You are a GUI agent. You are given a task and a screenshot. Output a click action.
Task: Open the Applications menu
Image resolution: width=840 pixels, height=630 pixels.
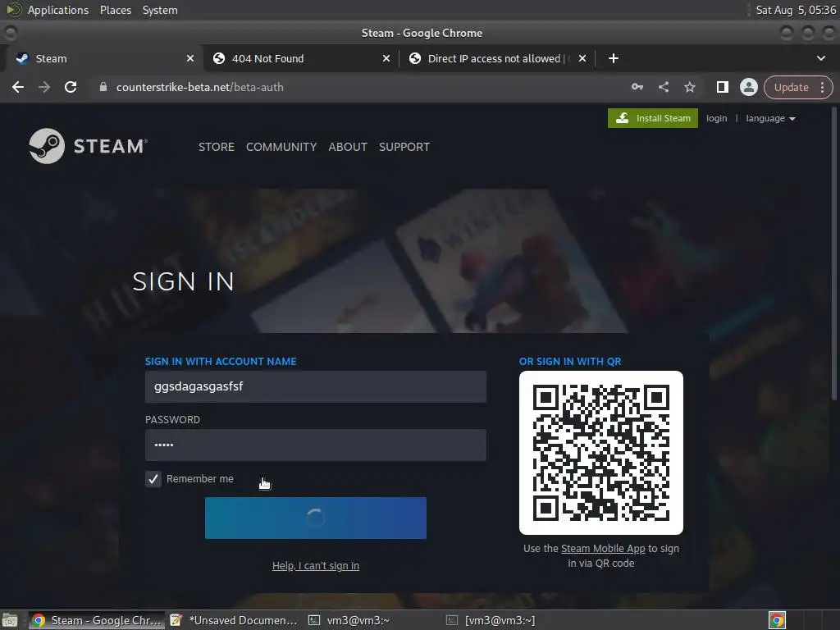tap(58, 10)
